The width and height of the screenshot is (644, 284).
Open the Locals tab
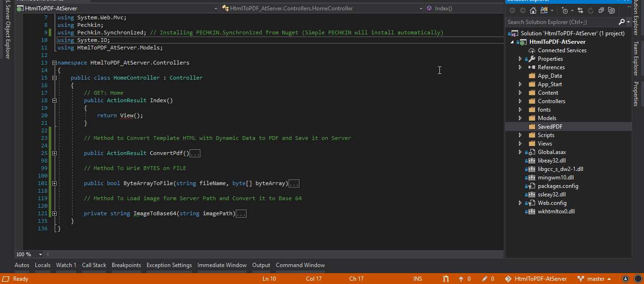[x=42, y=265]
